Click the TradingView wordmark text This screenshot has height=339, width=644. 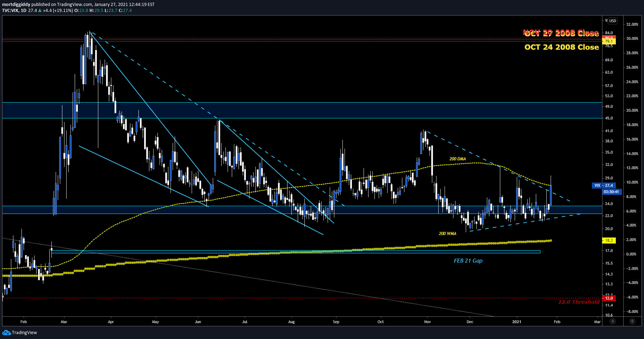coord(24,332)
